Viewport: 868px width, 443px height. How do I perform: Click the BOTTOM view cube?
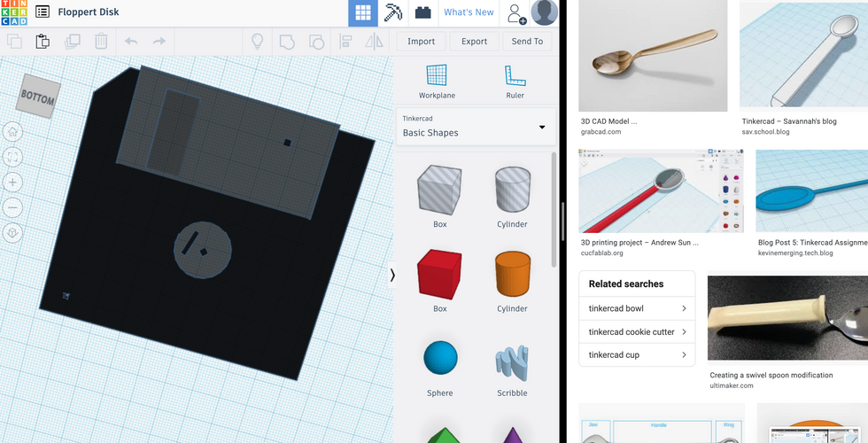[37, 97]
